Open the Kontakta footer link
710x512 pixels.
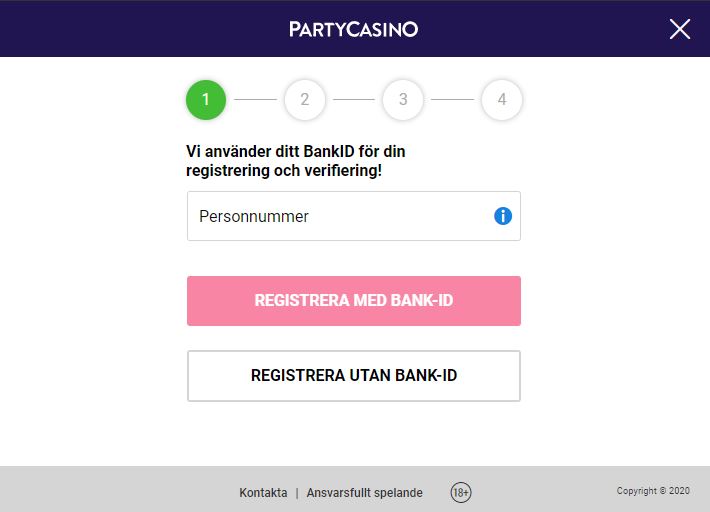click(263, 493)
